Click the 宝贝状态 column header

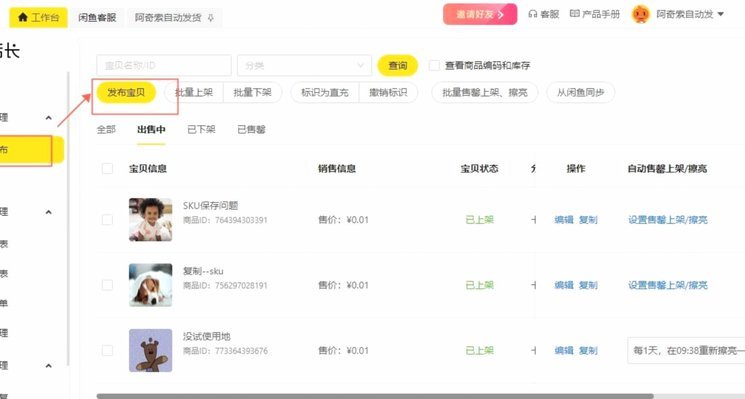[479, 169]
